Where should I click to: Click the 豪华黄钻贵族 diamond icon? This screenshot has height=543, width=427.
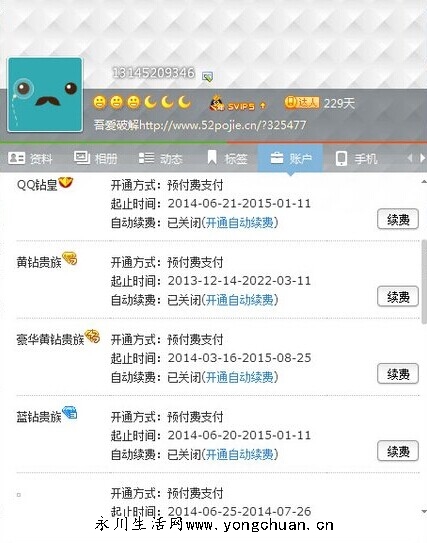(92, 336)
